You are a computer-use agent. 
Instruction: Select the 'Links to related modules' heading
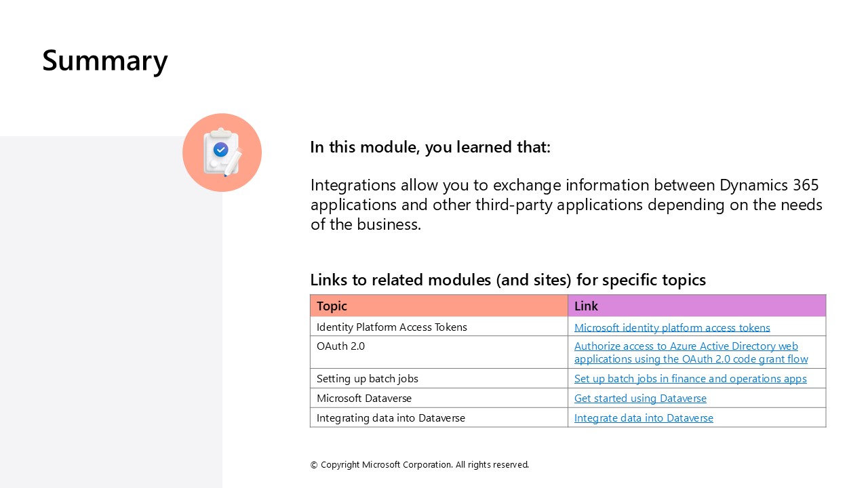point(508,280)
